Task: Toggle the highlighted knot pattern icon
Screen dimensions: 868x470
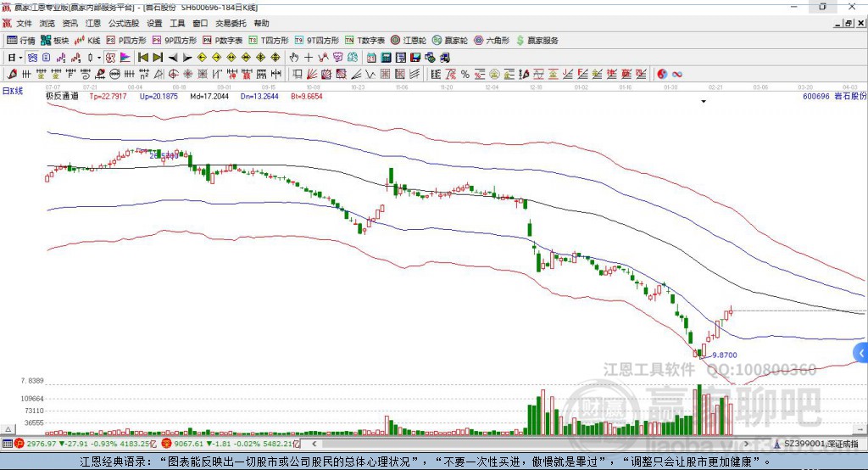Action: pos(32,58)
